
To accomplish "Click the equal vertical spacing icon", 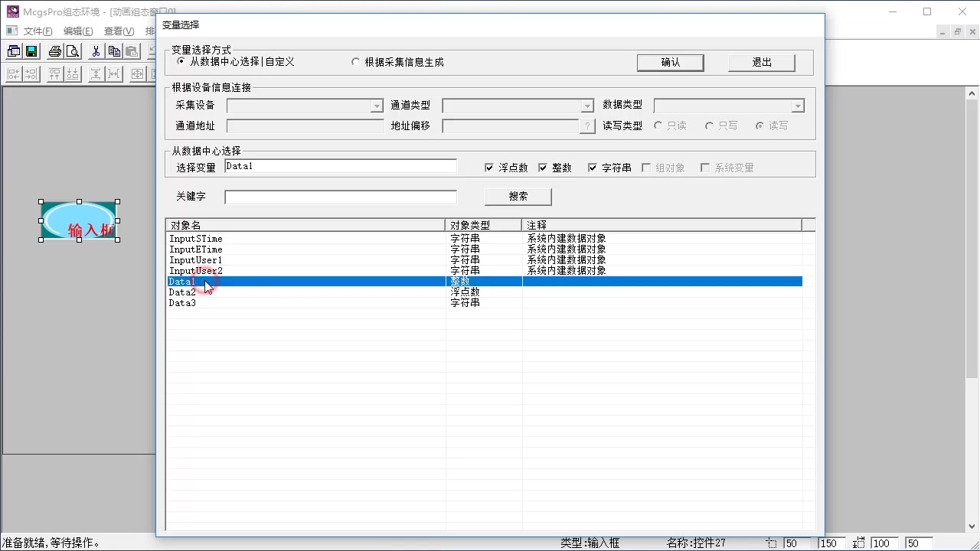I will click(x=96, y=73).
